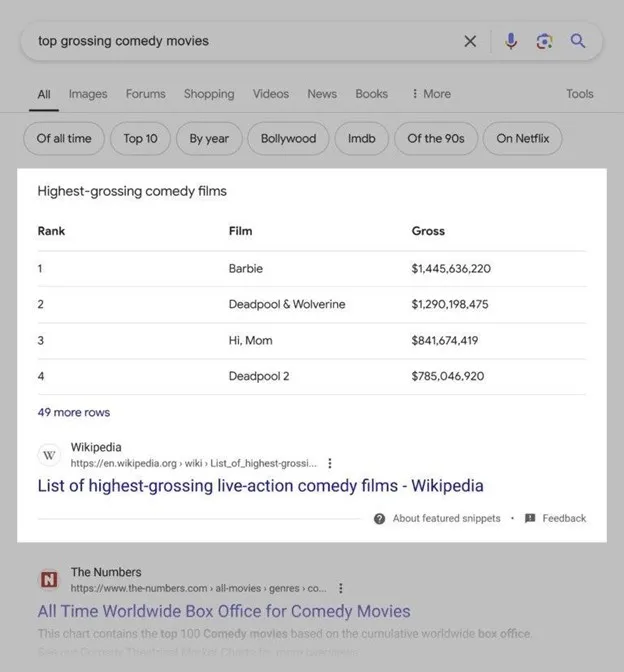The width and height of the screenshot is (624, 672).
Task: Open the Tools filter options
Action: click(x=579, y=94)
